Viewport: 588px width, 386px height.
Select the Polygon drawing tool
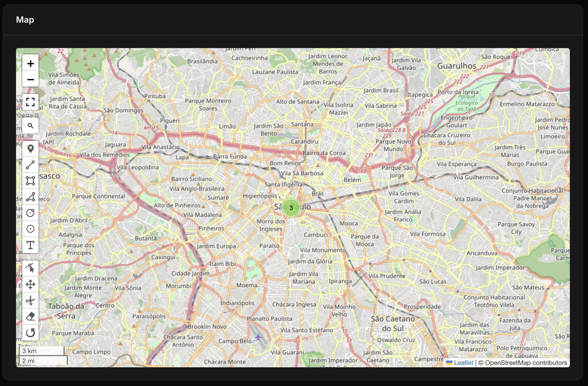(x=31, y=197)
